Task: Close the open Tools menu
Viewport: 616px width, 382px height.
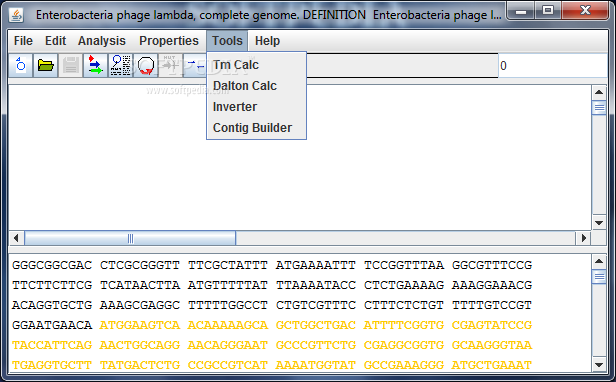Action: pyautogui.click(x=227, y=41)
